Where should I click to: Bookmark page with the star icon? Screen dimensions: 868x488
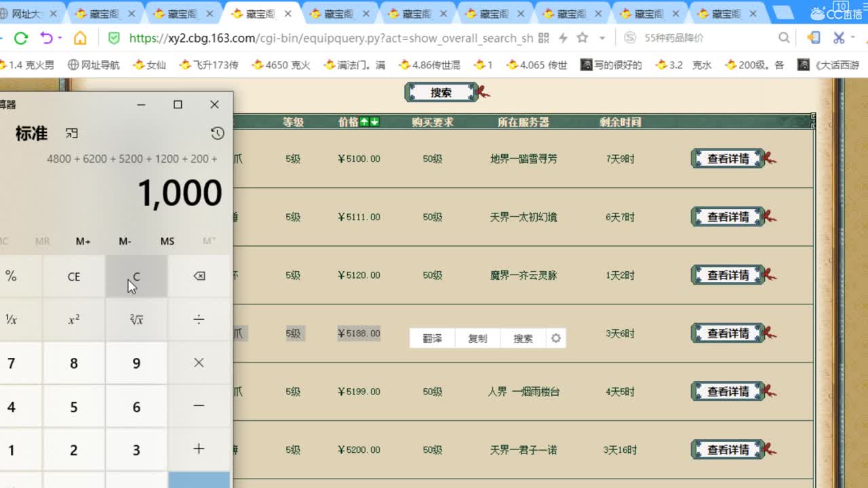(583, 39)
